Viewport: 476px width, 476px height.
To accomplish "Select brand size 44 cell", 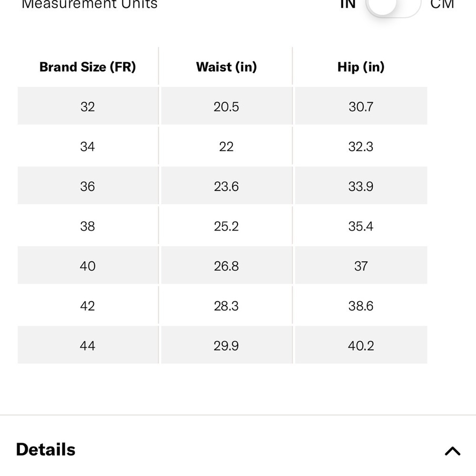I will click(x=88, y=345).
